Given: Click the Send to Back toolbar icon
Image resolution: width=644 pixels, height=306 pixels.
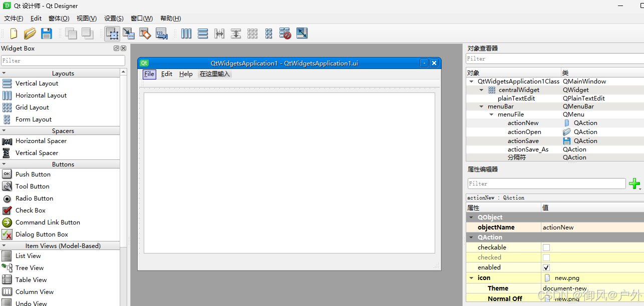Looking at the screenshot, I should [71, 33].
